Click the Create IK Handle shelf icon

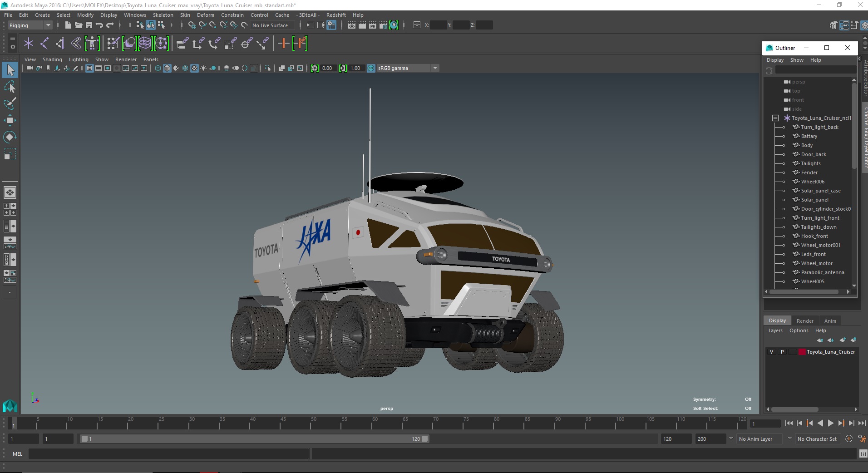(x=60, y=44)
